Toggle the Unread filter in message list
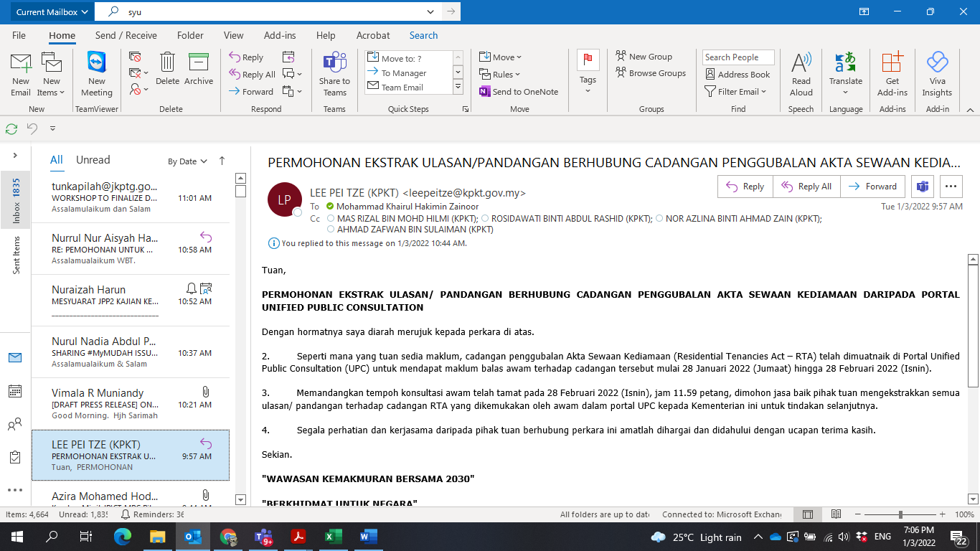Screen dimensions: 980x551 (93, 160)
